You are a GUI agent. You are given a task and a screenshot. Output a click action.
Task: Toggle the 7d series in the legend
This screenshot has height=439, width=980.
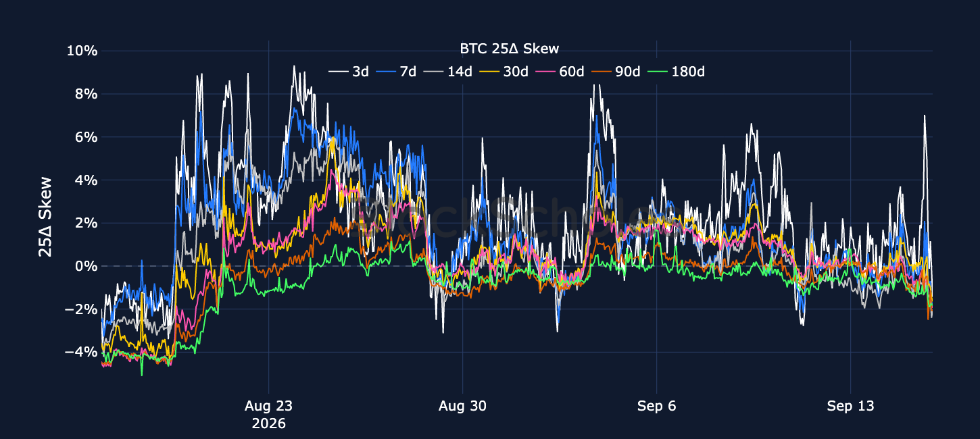coord(396,71)
